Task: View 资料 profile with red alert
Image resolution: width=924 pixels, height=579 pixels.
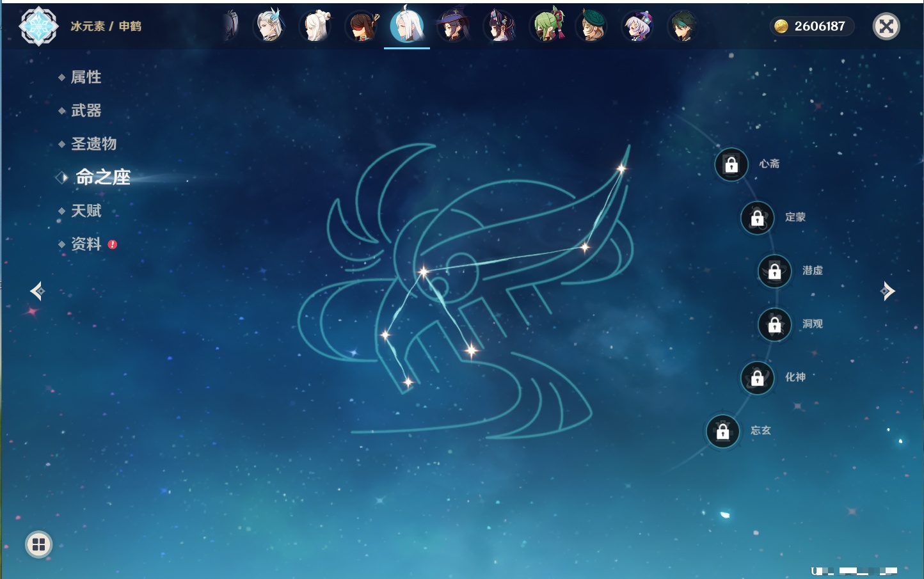Action: pos(86,244)
